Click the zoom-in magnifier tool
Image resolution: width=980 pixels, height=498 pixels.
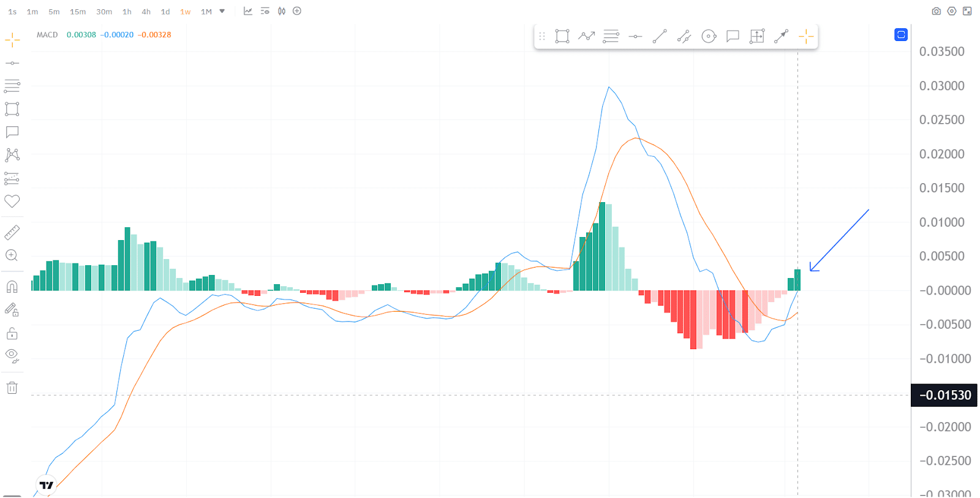(x=12, y=255)
